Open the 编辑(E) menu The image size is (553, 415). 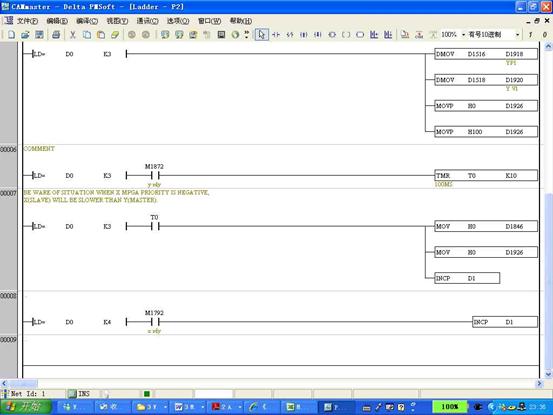[x=57, y=21]
